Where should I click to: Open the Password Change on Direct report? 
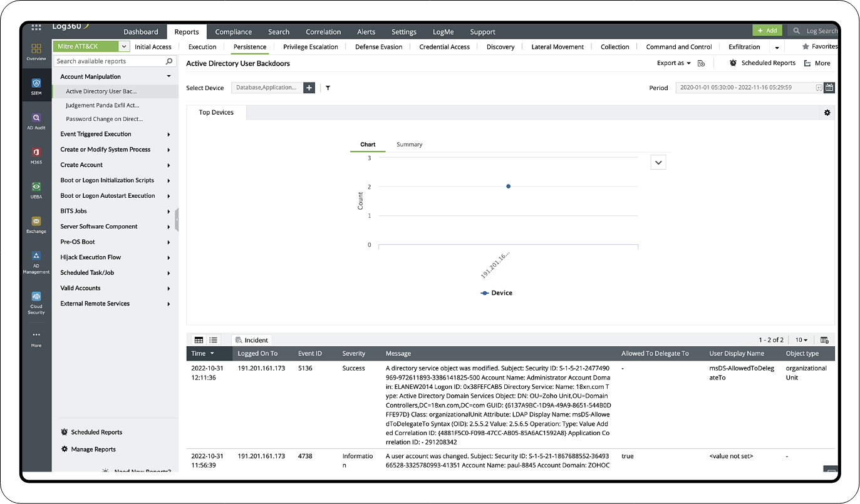point(105,119)
